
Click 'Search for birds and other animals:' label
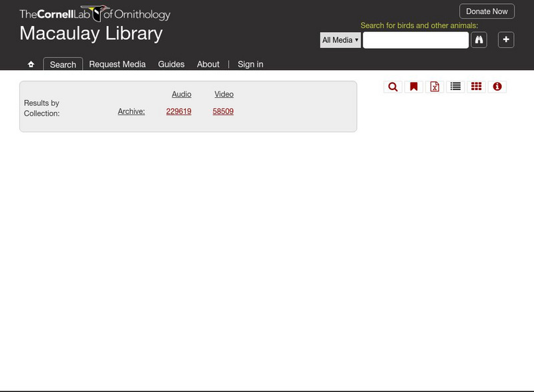pos(419,25)
